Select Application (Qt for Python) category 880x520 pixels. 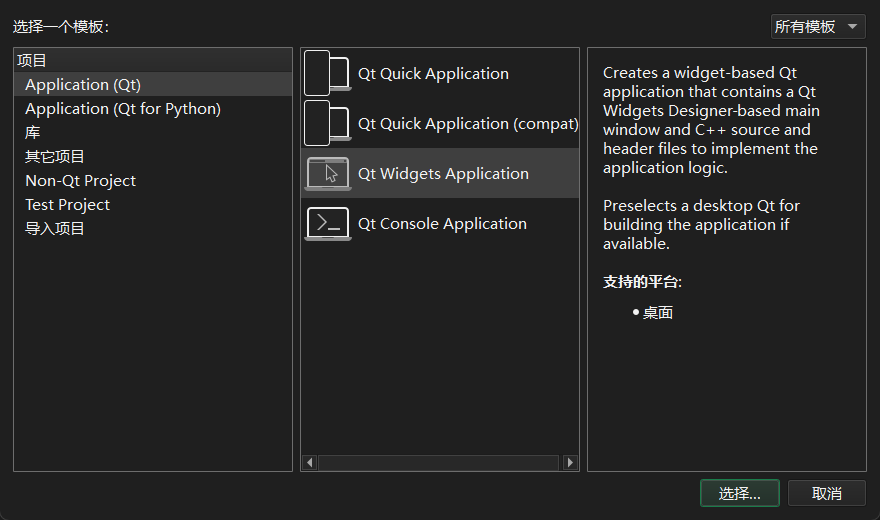(x=153, y=109)
